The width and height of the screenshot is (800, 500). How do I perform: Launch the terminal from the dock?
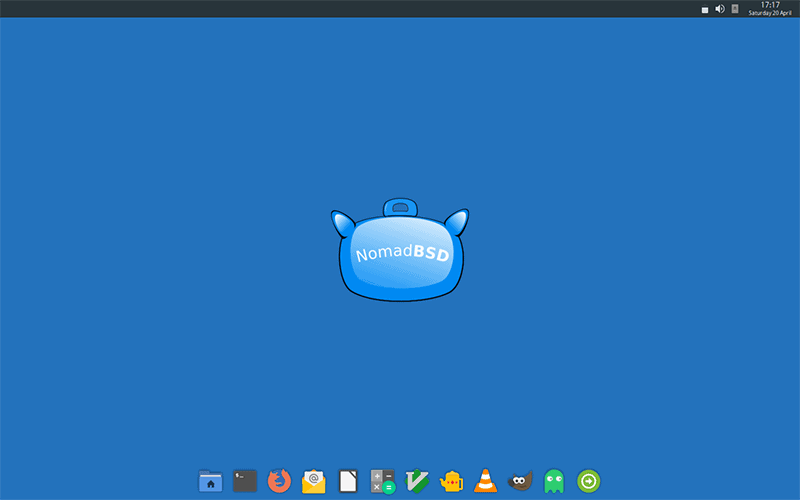point(245,481)
